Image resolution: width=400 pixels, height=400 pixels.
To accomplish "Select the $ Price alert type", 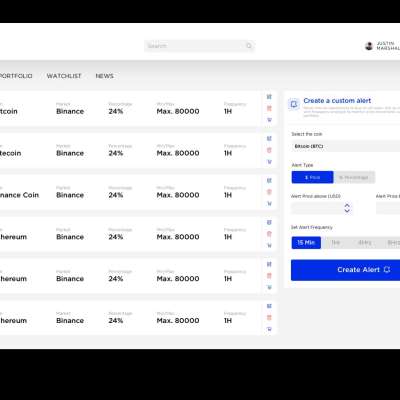I will click(x=312, y=177).
